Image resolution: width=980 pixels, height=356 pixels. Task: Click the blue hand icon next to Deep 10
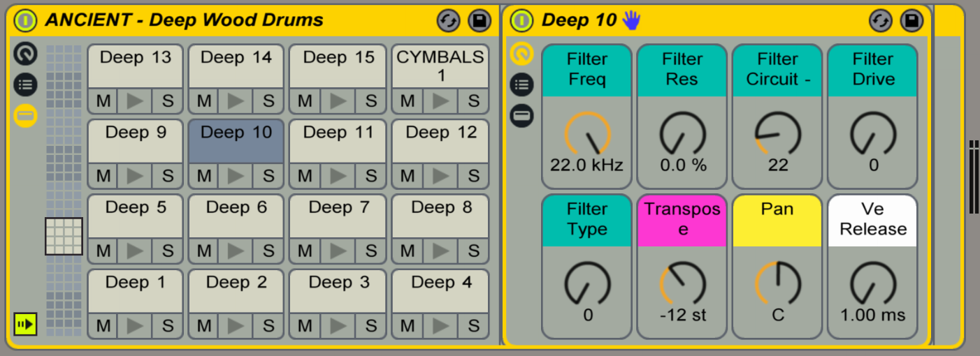pos(631,20)
